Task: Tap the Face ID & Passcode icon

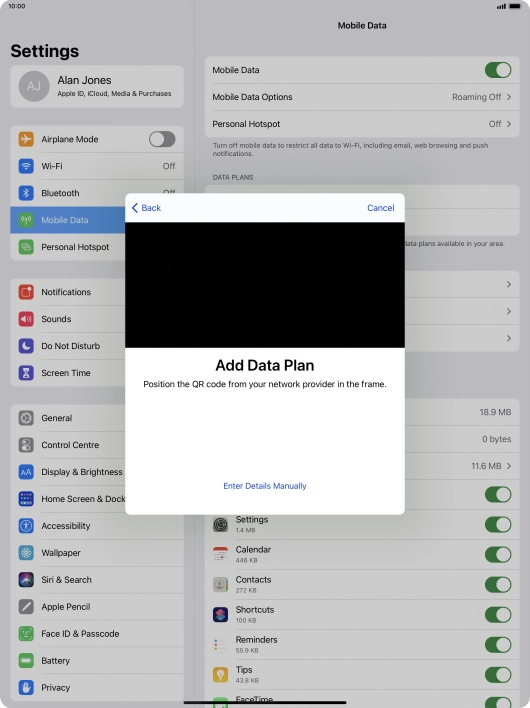Action: click(x=26, y=633)
